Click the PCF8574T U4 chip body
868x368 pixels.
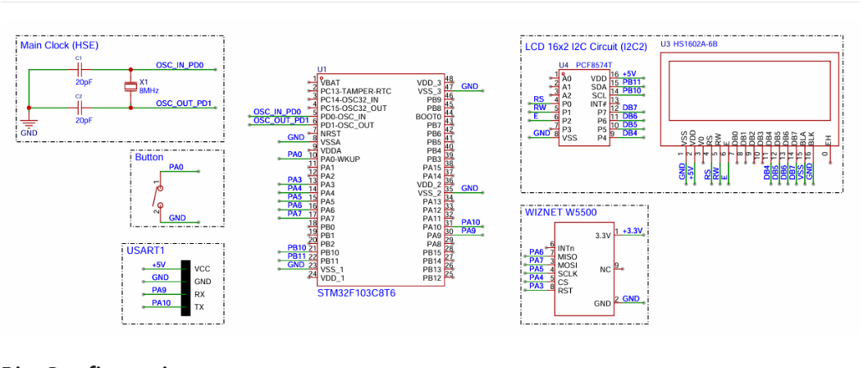(582, 109)
